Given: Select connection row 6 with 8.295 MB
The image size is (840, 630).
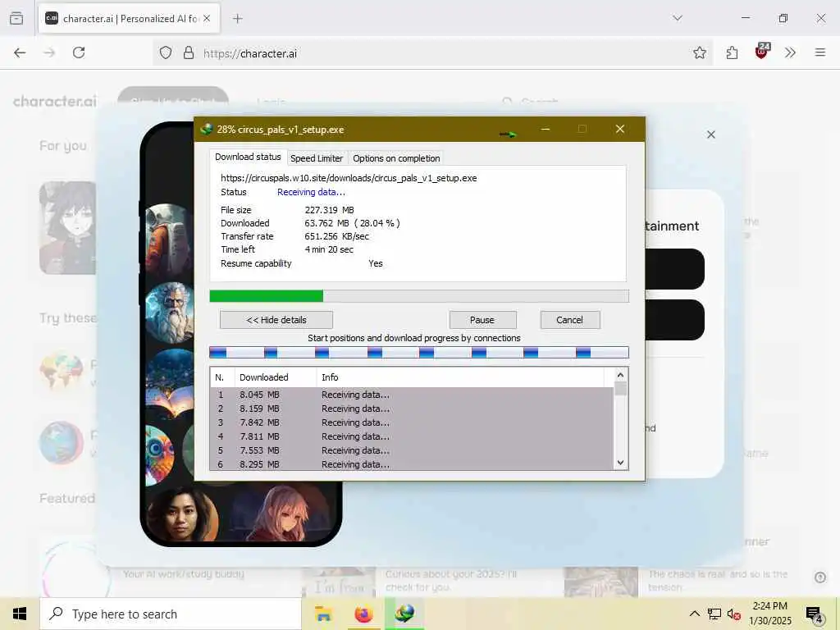Looking at the screenshot, I should tap(412, 464).
